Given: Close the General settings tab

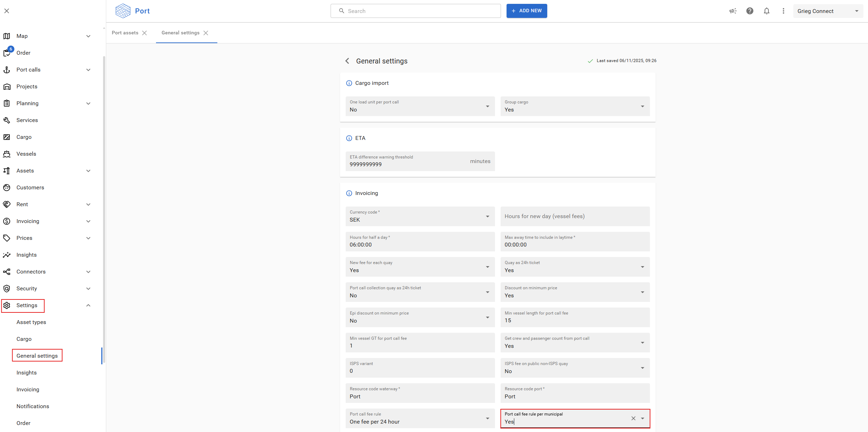Looking at the screenshot, I should click(206, 33).
